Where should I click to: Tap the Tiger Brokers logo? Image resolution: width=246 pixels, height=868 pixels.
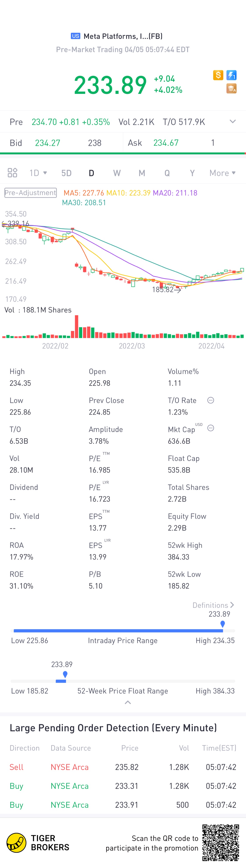pyautogui.click(x=38, y=843)
